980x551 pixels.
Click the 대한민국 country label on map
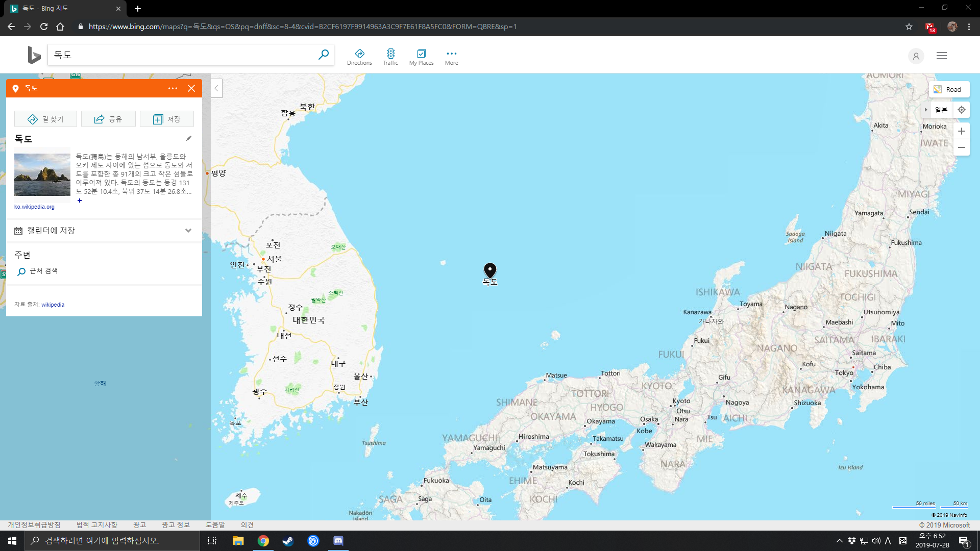[308, 320]
